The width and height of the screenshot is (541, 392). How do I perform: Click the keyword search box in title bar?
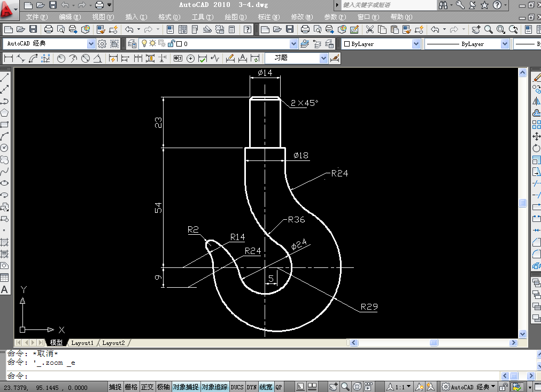coord(389,5)
